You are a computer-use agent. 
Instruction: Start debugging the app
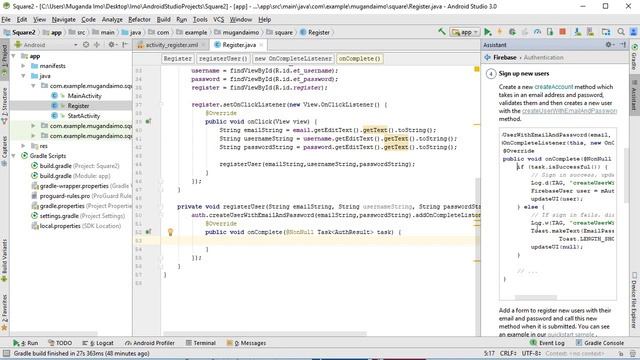(512, 32)
